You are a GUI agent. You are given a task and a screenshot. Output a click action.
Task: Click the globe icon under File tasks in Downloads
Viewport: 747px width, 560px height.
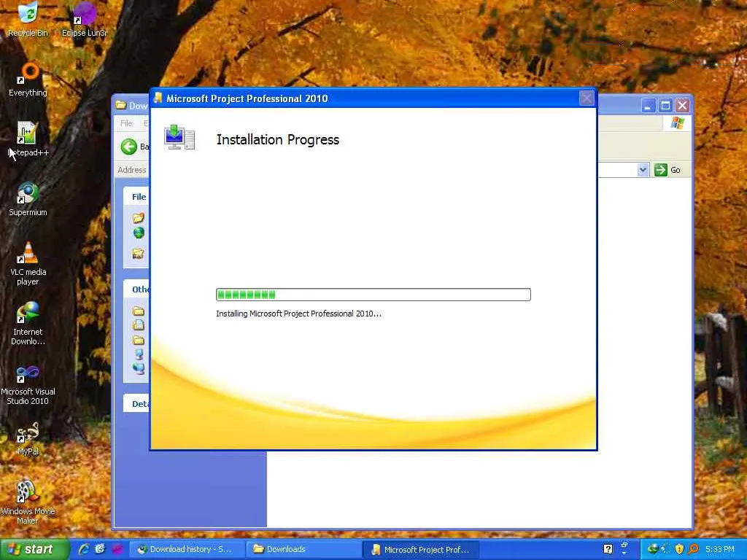pos(139,233)
